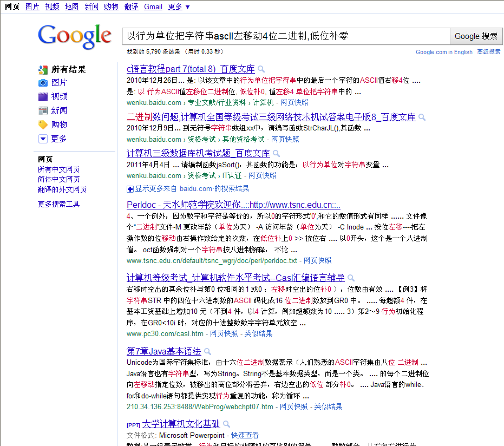The width and height of the screenshot is (504, 446).
Task: Open result 计算机等级考试 Casl汇编语言辅导
Action: pos(235,278)
